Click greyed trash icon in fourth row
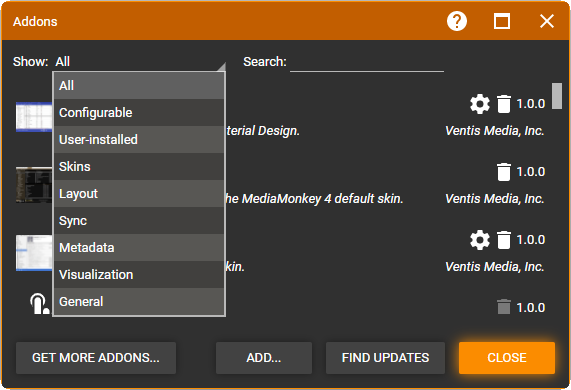 (x=504, y=307)
